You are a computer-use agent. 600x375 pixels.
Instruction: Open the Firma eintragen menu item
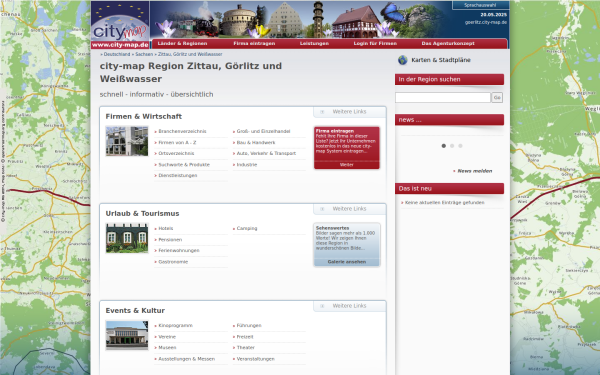point(254,44)
